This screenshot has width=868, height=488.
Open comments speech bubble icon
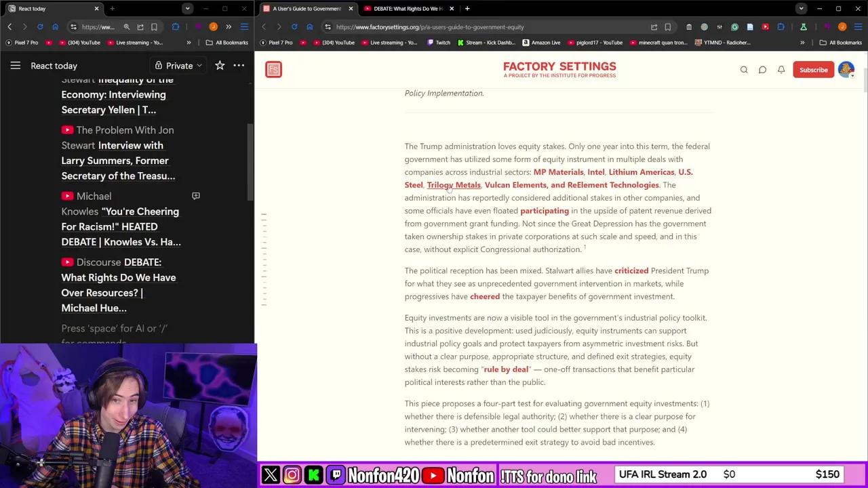(x=762, y=70)
